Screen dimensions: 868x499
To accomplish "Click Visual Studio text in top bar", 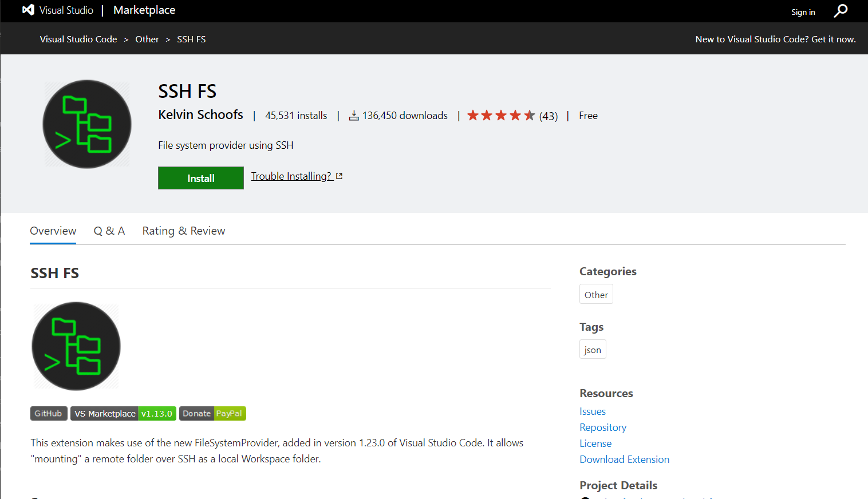I will tap(66, 10).
